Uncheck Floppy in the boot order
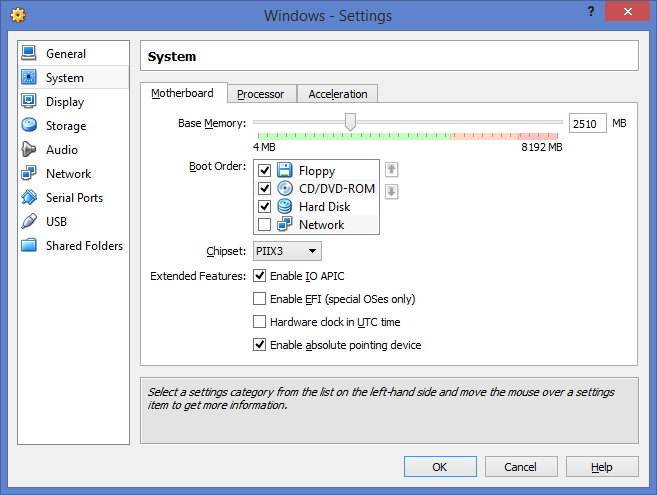Screen dimensions: 657x495 [x=264, y=171]
